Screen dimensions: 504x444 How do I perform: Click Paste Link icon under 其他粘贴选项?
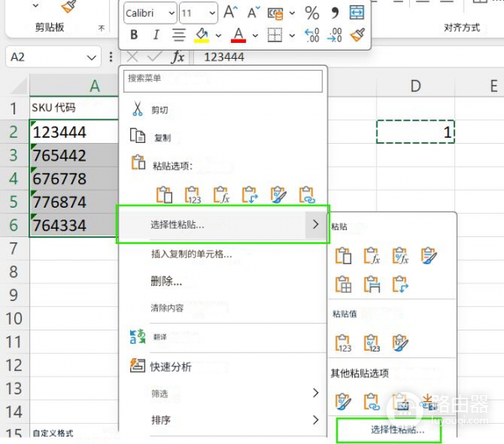tap(372, 401)
